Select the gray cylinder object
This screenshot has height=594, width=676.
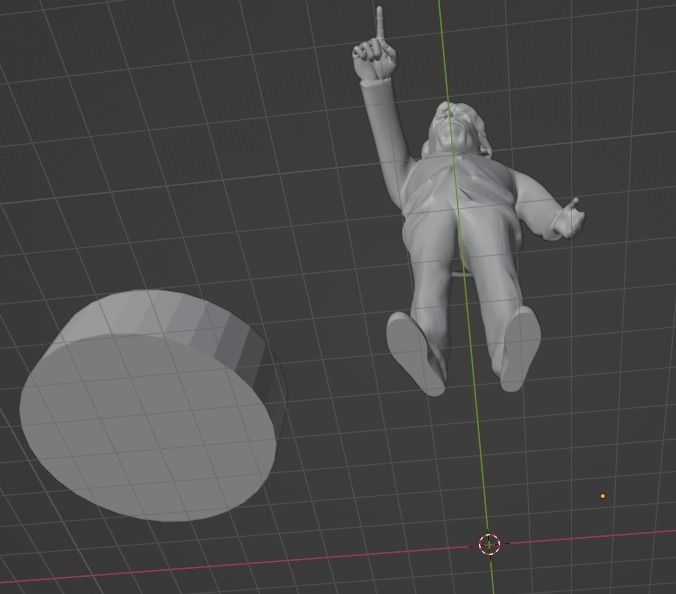151,405
